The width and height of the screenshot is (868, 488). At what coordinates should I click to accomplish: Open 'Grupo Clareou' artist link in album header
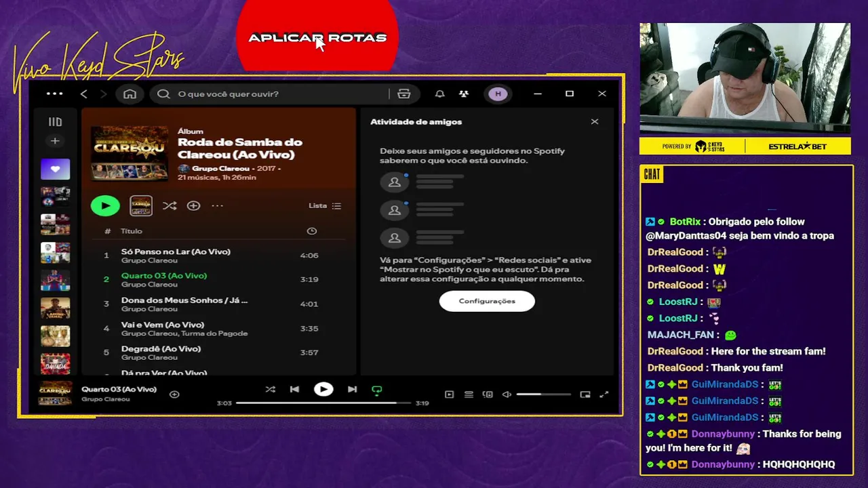[220, 168]
